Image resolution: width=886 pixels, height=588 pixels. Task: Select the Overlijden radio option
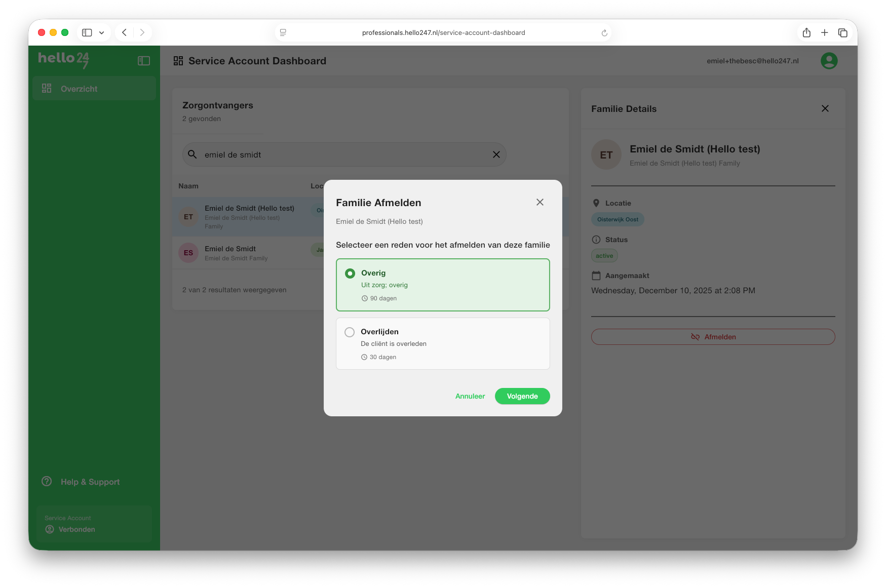(x=350, y=332)
